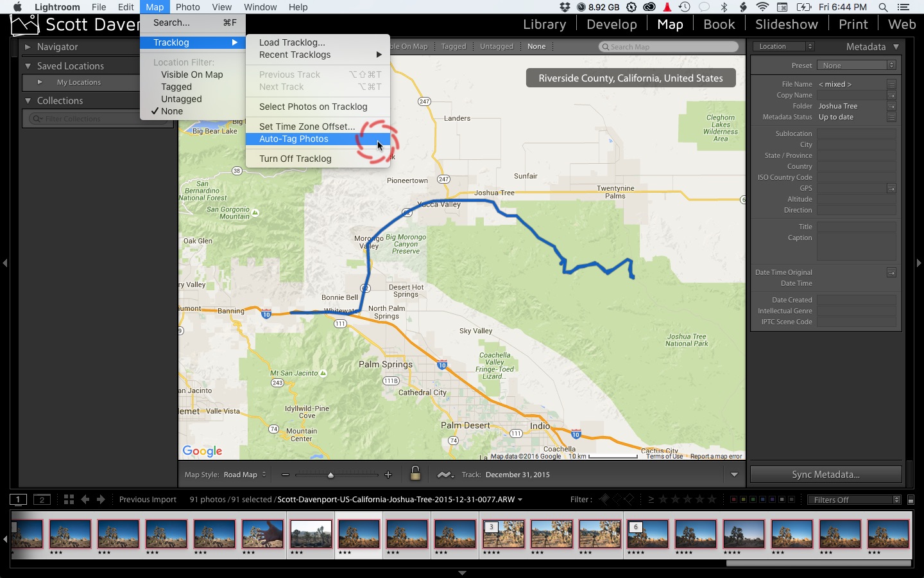924x578 pixels.
Task: Go forward with right arrow in filmstrip bar
Action: click(x=101, y=499)
